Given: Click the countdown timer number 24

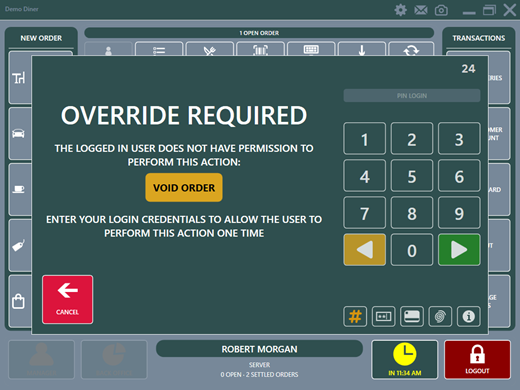Looking at the screenshot, I should [468, 69].
